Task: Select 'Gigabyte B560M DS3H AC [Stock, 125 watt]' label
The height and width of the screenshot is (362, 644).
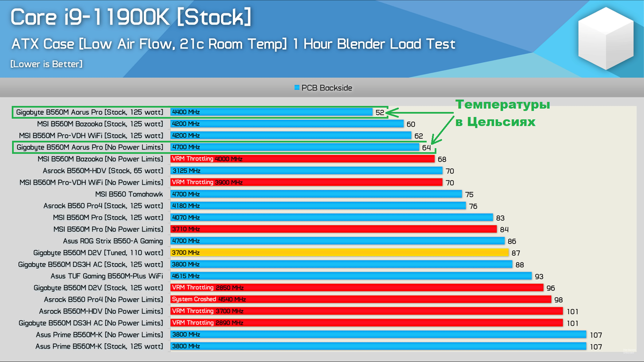Action: (91, 264)
